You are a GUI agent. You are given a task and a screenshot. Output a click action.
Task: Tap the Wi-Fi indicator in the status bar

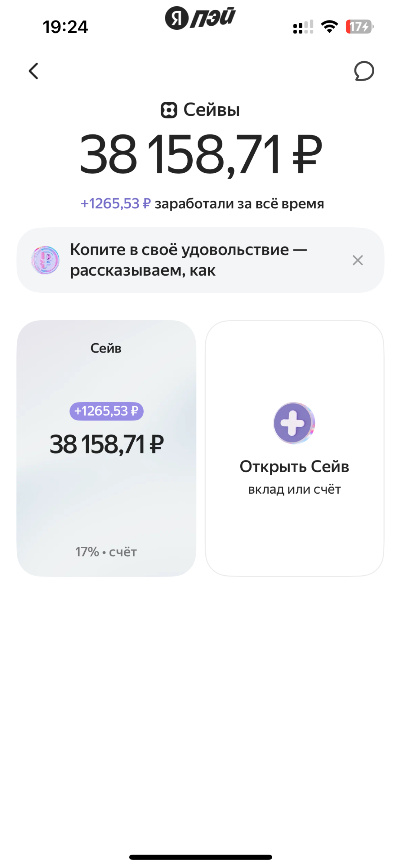pos(328,26)
